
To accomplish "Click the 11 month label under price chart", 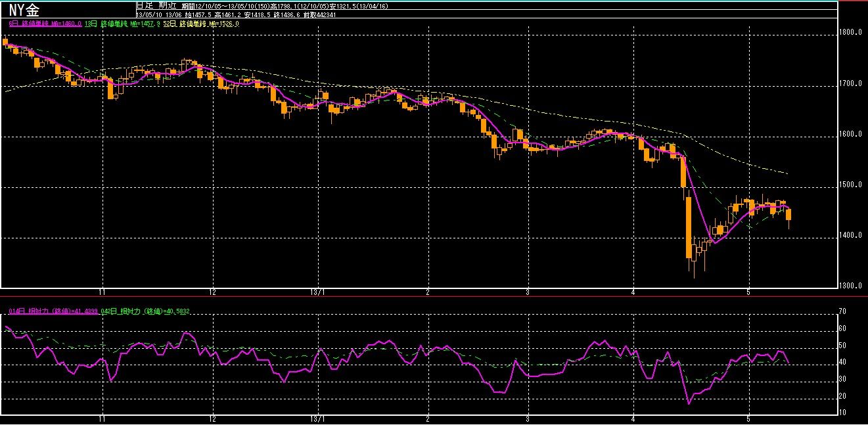I will [x=102, y=292].
